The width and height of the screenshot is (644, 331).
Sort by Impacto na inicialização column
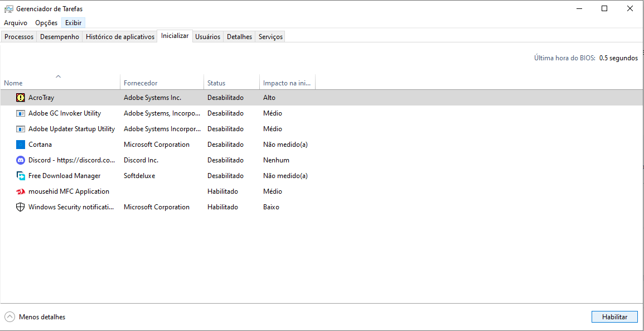pos(287,83)
